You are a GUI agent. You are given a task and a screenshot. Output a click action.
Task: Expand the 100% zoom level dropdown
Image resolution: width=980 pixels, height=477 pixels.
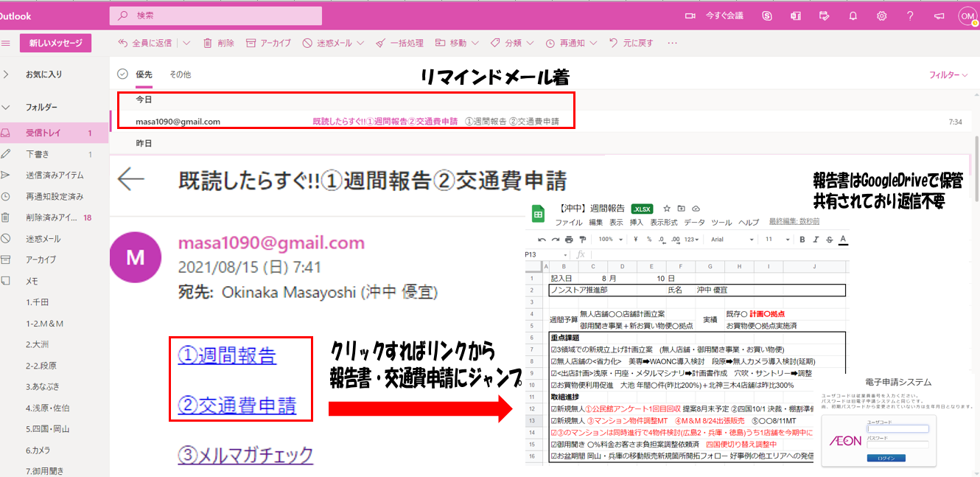[610, 240]
